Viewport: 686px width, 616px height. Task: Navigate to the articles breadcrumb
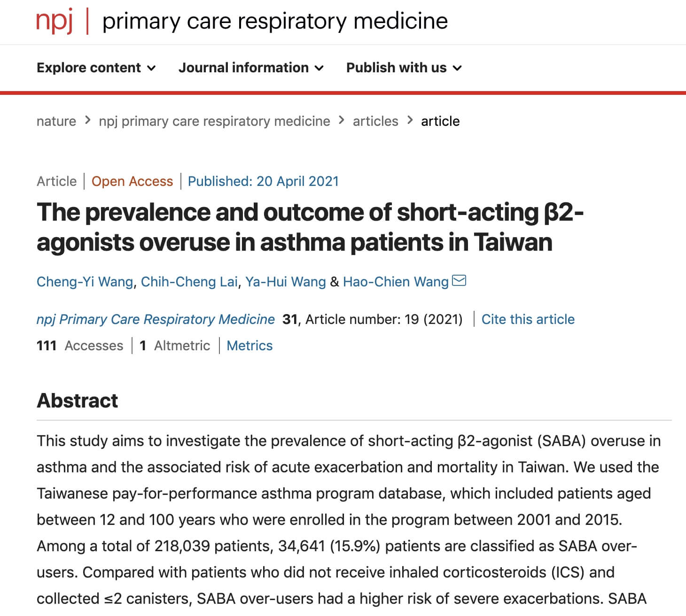point(375,121)
